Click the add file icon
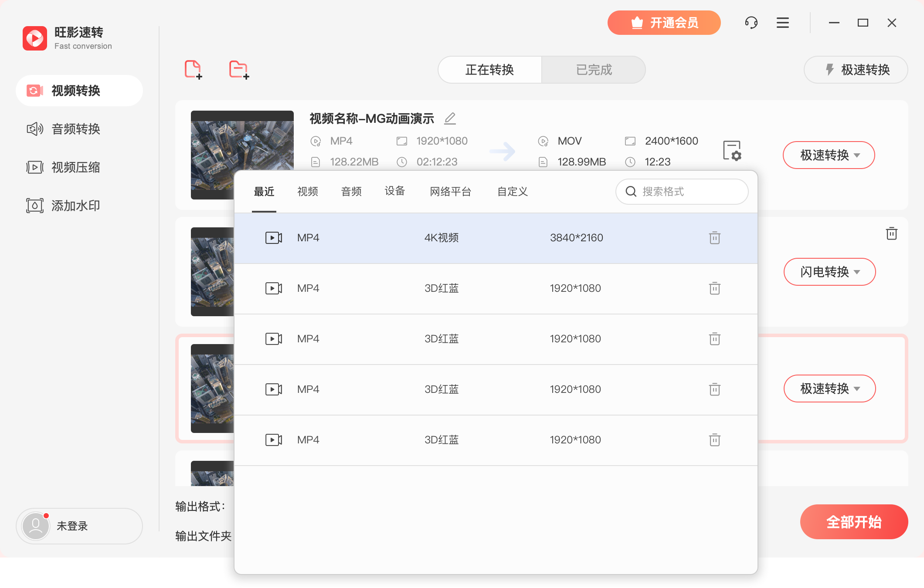Image resolution: width=924 pixels, height=588 pixels. tap(194, 69)
